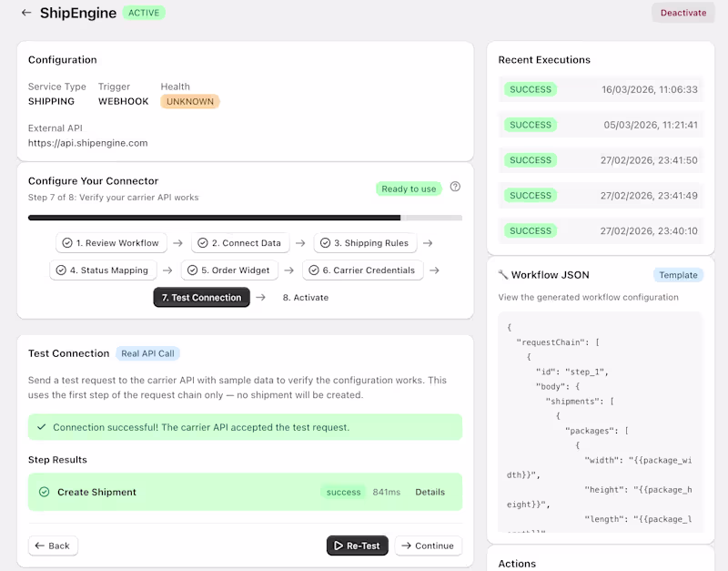Click the Actions panel heading
728x571 pixels.
517,564
